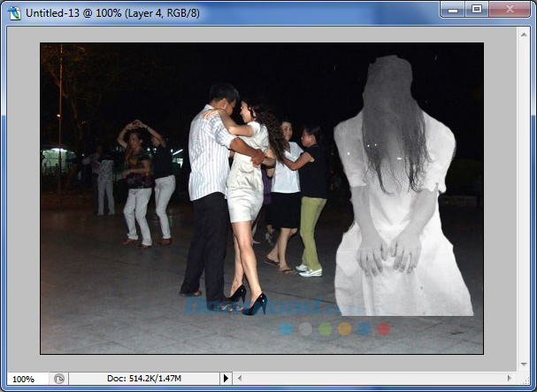The height and width of the screenshot is (392, 537).
Task: Close the Untitled-13 document window
Action: [x=509, y=9]
